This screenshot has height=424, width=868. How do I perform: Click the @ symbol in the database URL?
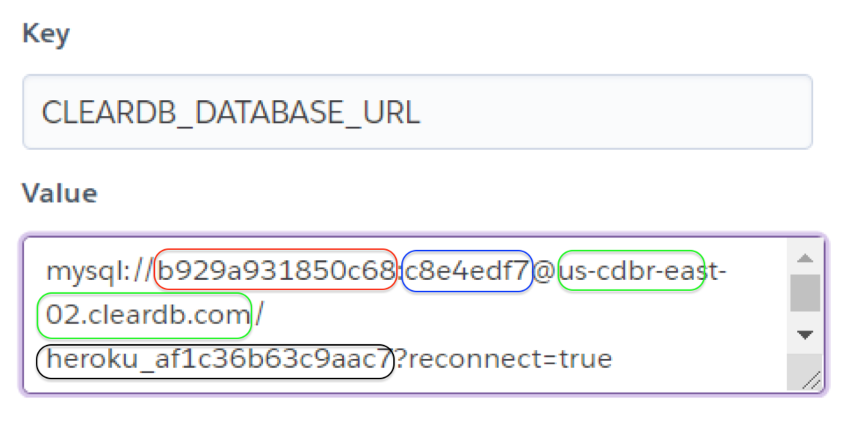point(544,273)
